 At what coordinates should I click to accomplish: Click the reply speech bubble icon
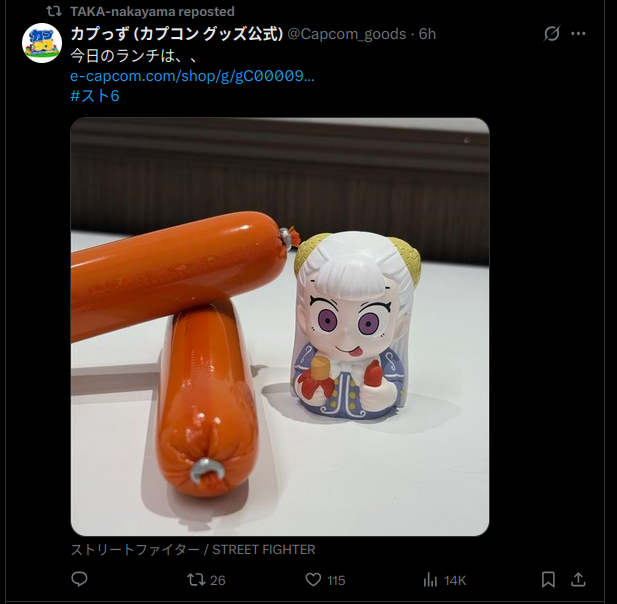click(79, 579)
